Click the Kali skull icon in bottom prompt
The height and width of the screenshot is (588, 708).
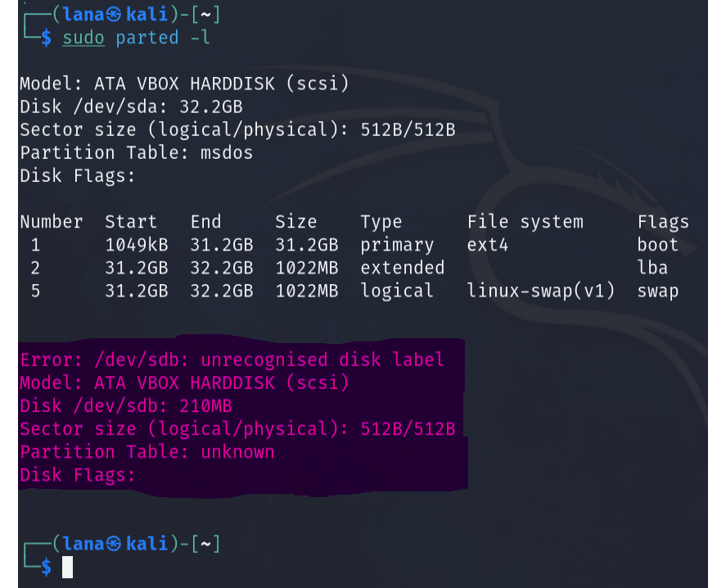pos(113,543)
